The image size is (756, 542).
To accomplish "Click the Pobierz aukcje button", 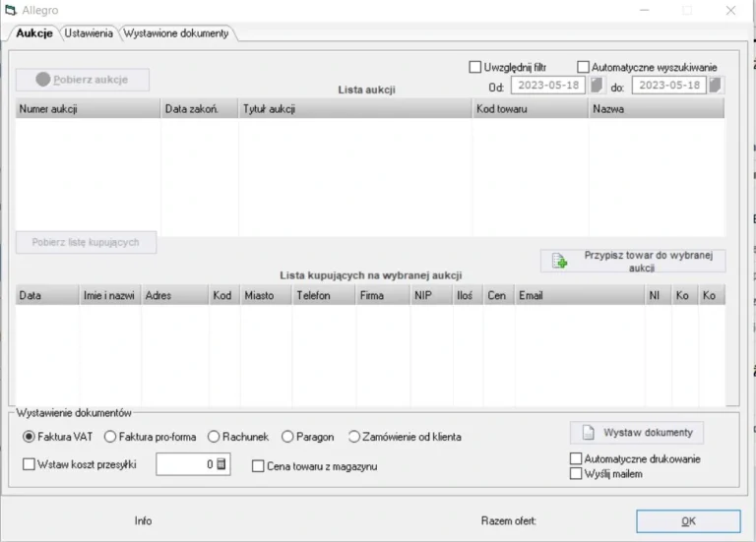I will 83,80.
